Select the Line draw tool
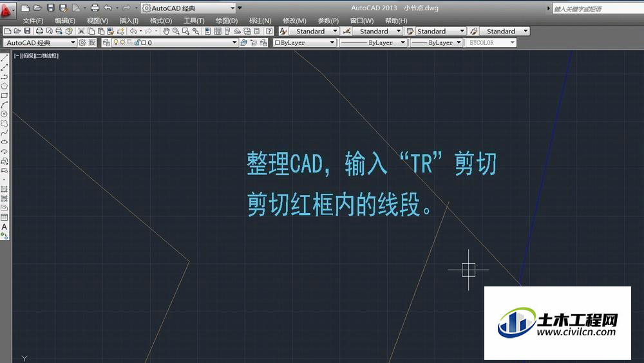Screen dimensions: 644x363 pyautogui.click(x=4, y=58)
